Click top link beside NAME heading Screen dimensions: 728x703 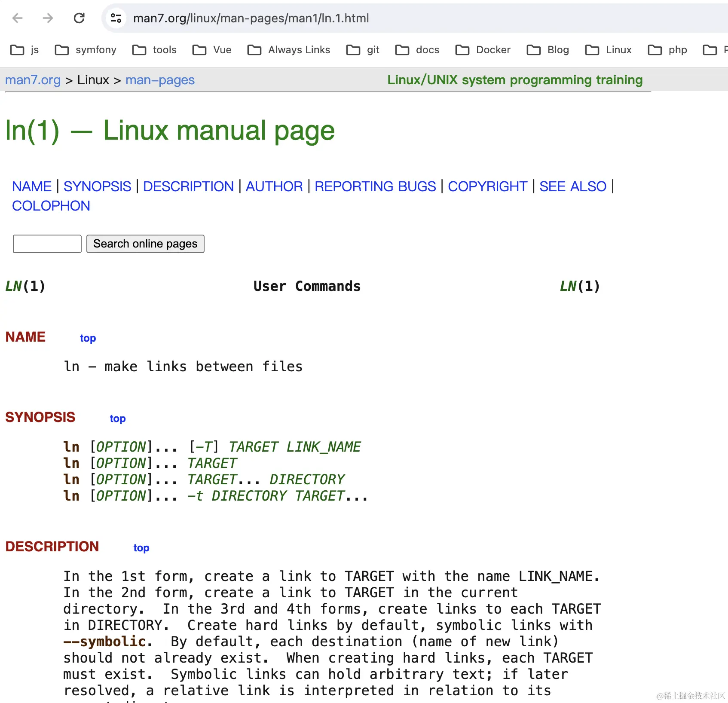(x=88, y=338)
